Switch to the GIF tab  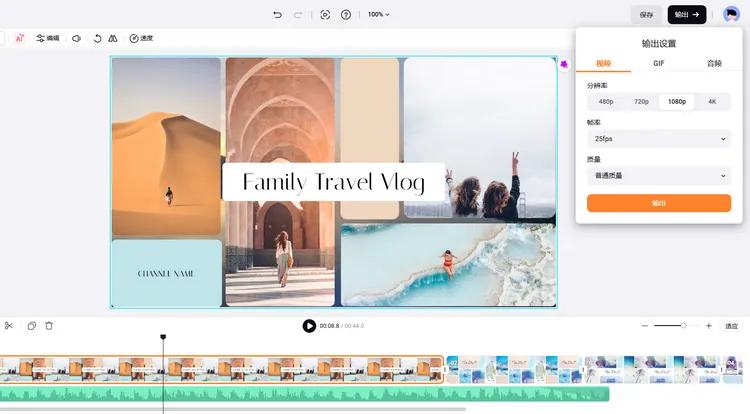[x=658, y=63]
